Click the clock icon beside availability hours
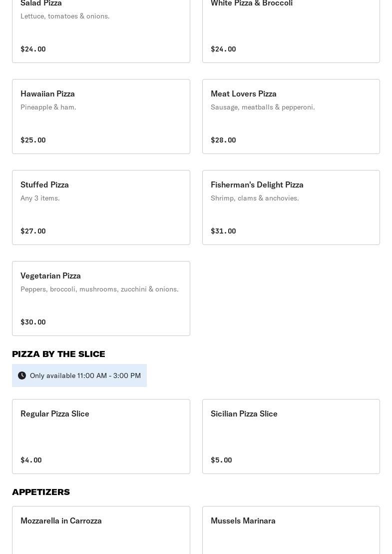The image size is (392, 554). pos(22,375)
